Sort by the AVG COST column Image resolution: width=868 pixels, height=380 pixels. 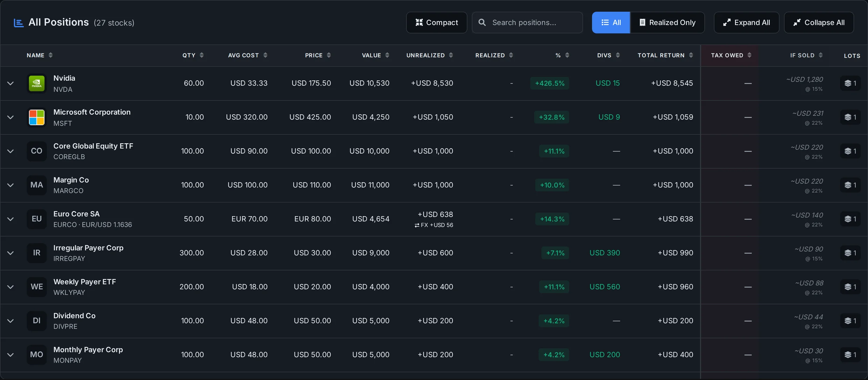pyautogui.click(x=247, y=55)
